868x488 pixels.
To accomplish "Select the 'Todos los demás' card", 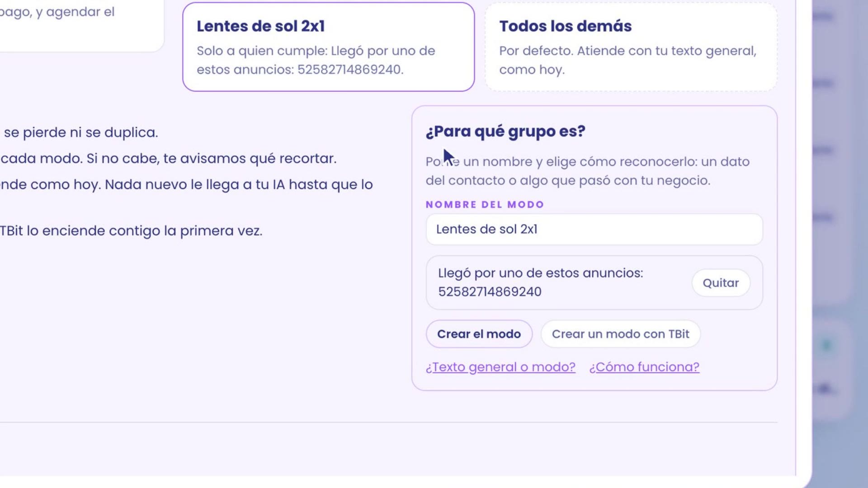I will (x=631, y=47).
